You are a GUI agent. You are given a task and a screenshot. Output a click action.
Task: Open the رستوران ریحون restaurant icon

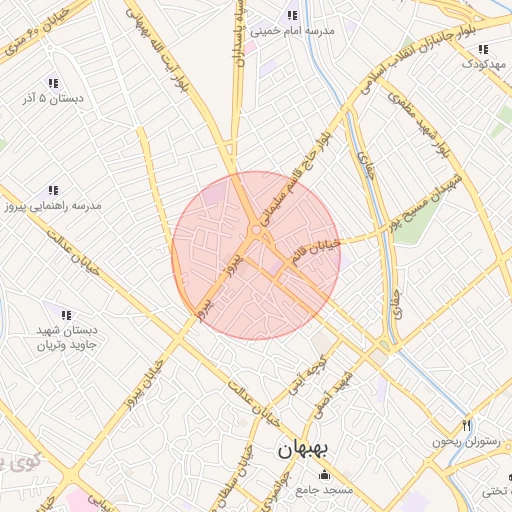coord(467,426)
